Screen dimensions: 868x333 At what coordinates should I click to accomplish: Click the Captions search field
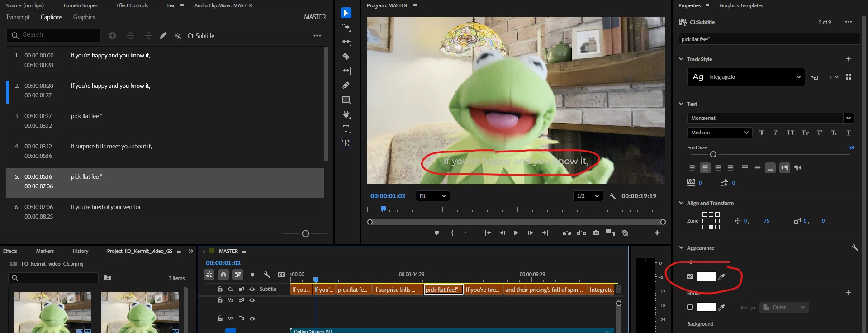coord(53,35)
